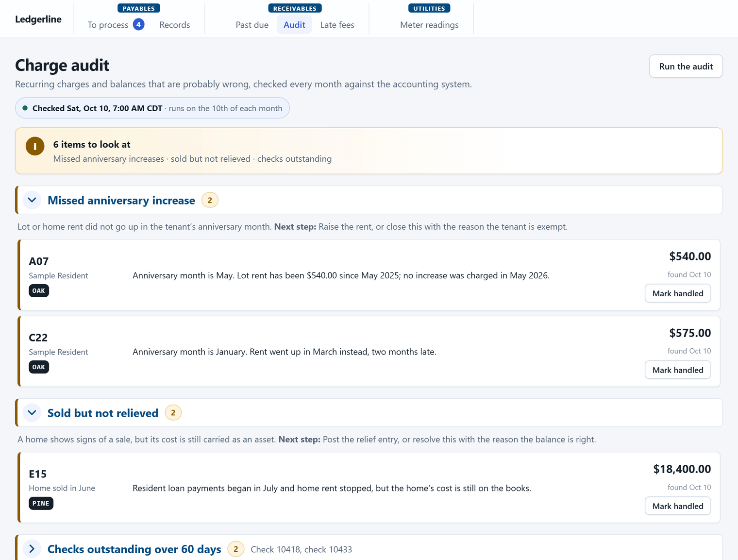The image size is (738, 560).
Task: Click the $18,400.00 amount
Action: tap(682, 469)
